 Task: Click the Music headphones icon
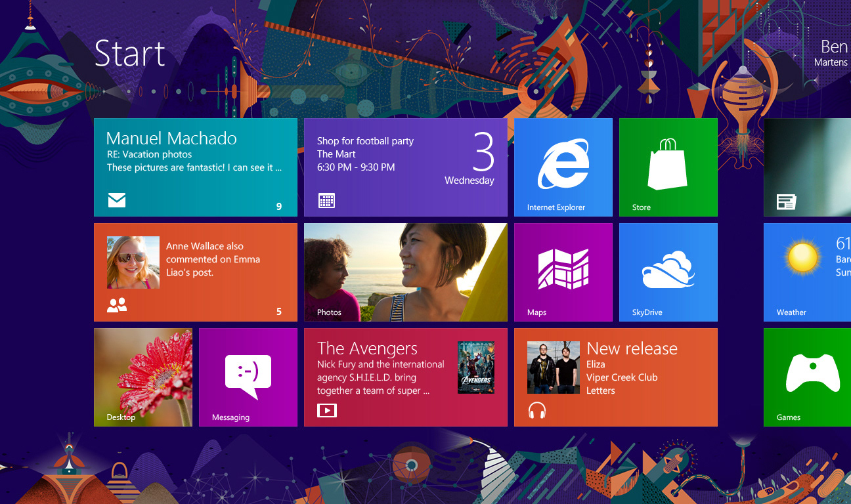537,410
